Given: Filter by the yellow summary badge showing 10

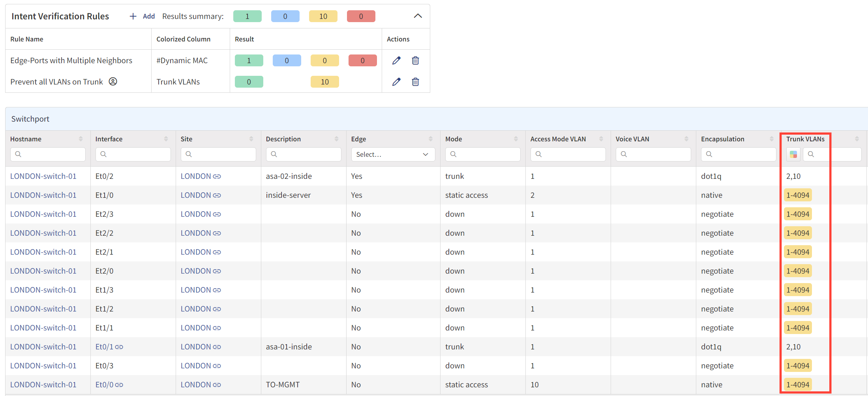Looking at the screenshot, I should coord(323,16).
